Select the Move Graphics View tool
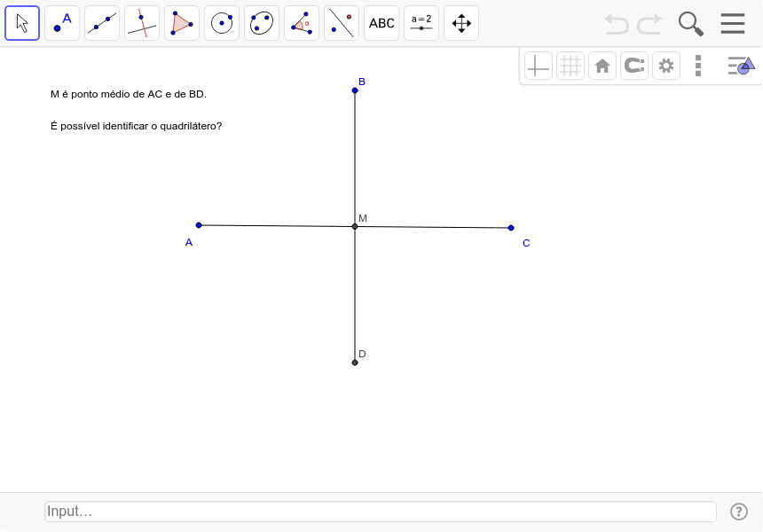 pyautogui.click(x=461, y=23)
